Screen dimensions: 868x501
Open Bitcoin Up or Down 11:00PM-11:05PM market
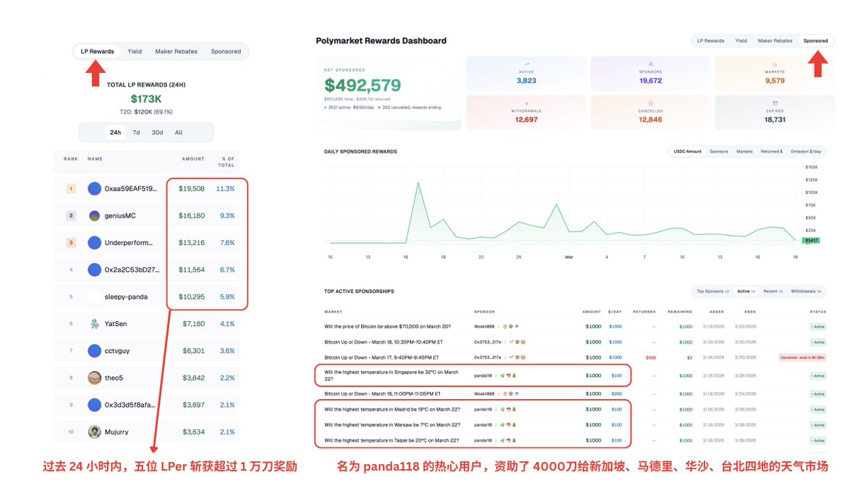383,394
